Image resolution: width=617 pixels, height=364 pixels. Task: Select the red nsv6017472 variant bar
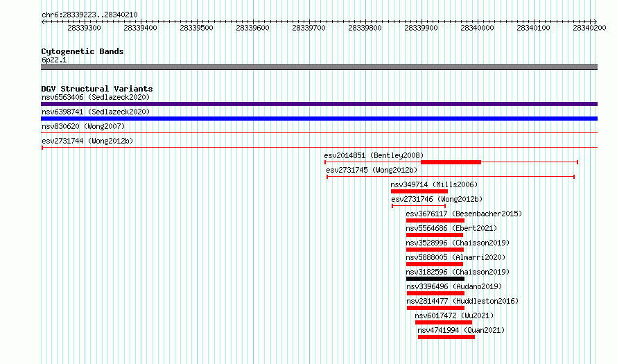tap(444, 322)
